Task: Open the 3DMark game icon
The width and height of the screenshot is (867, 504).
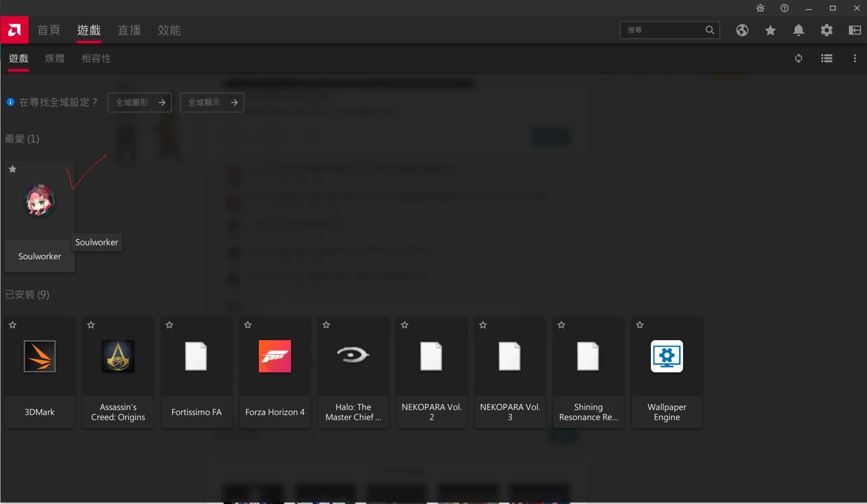Action: click(40, 356)
